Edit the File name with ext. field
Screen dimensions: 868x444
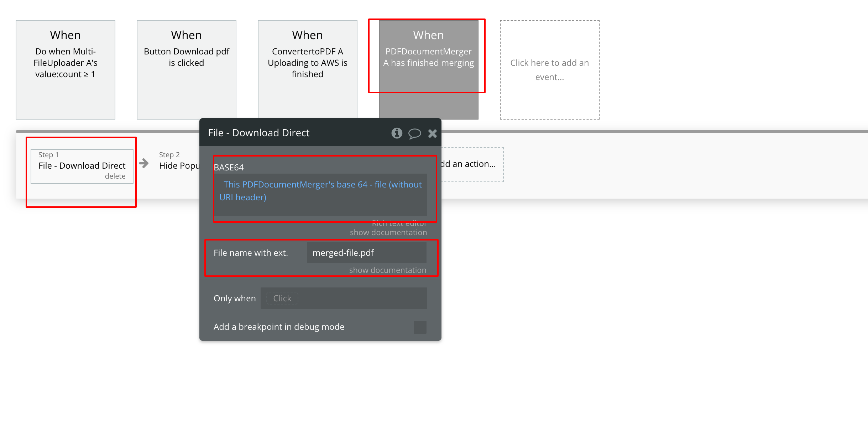click(367, 253)
